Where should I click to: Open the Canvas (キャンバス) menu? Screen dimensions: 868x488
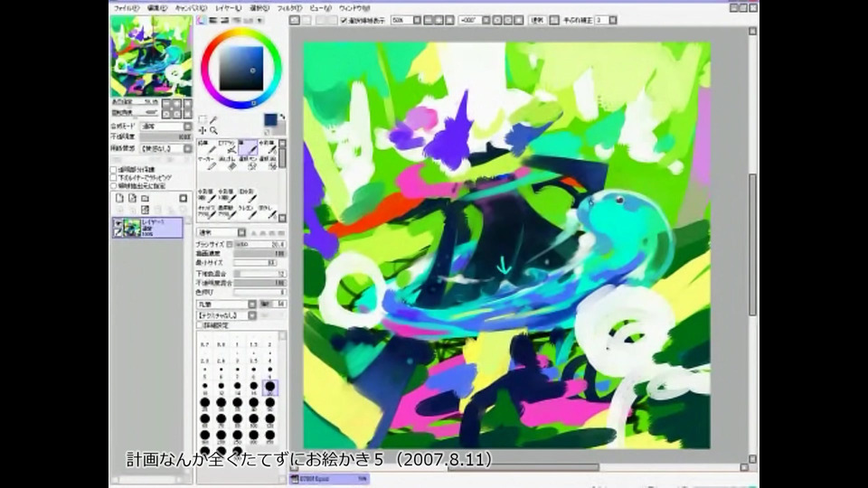tap(191, 8)
